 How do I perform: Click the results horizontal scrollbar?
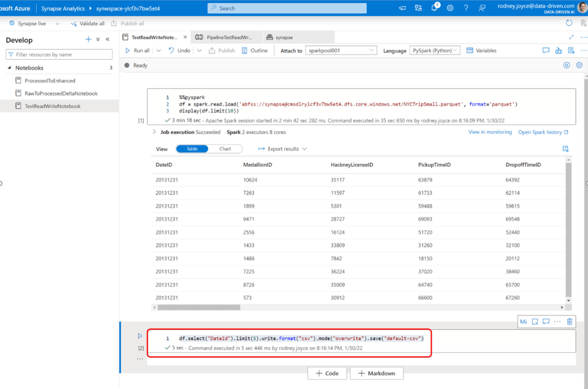click(199, 307)
